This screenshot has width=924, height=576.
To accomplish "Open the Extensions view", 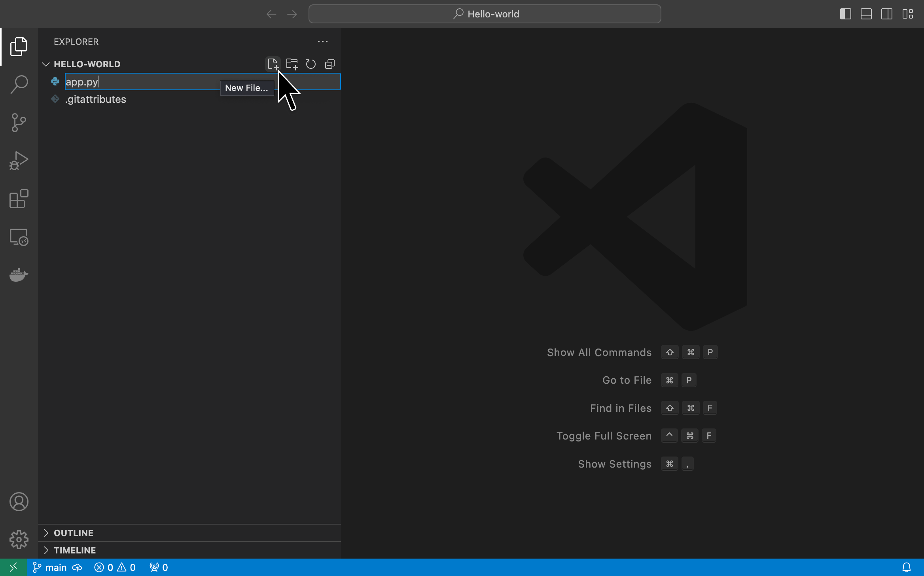I will coord(18,199).
